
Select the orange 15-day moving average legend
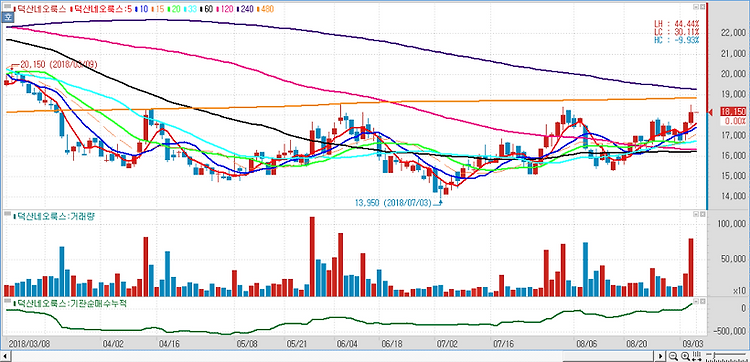(x=158, y=9)
